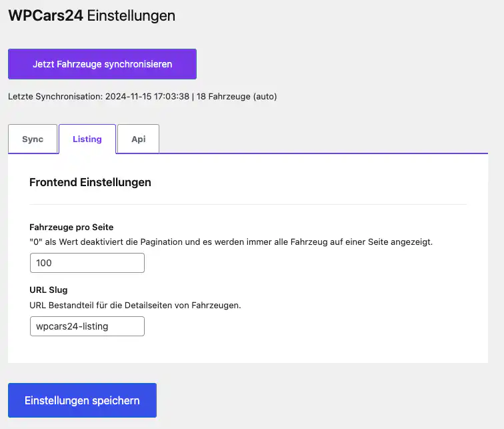The image size is (504, 429).
Task: Click the Fahrzeuge pro Seite label
Action: pos(71,227)
